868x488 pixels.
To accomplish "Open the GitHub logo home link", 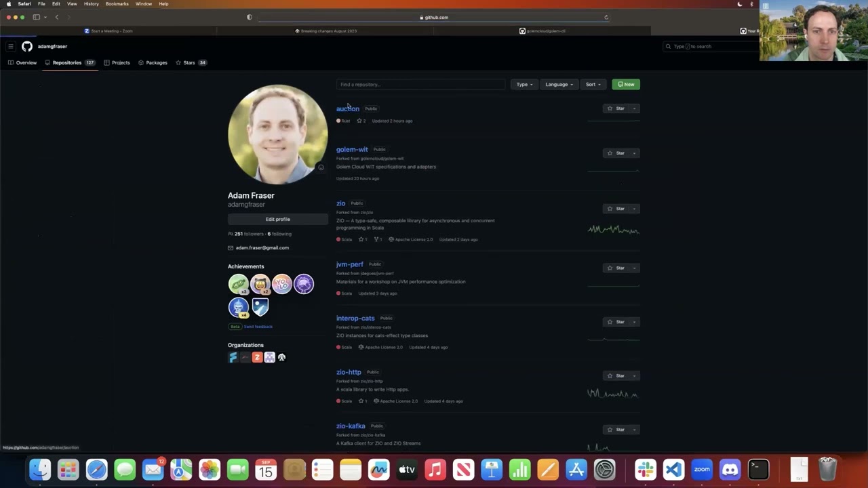I will coord(27,46).
